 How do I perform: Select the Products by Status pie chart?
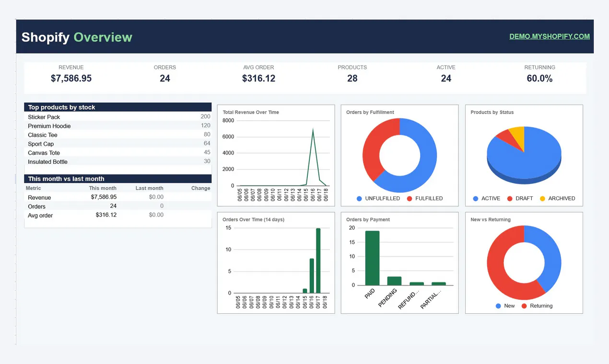524,156
